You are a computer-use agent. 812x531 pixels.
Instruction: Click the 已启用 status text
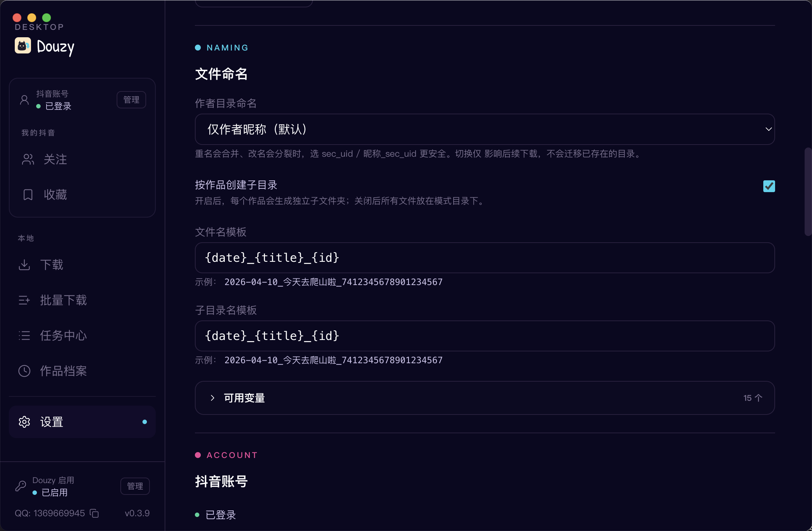[x=54, y=493]
